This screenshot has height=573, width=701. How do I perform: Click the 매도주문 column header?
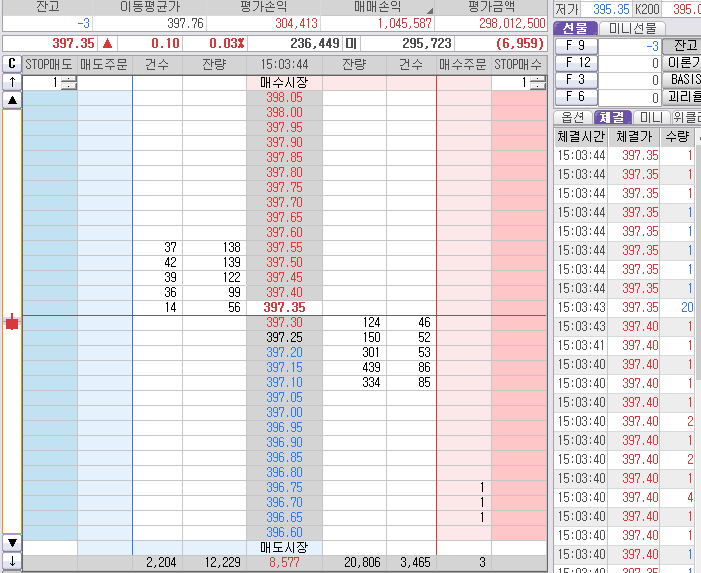pyautogui.click(x=104, y=64)
